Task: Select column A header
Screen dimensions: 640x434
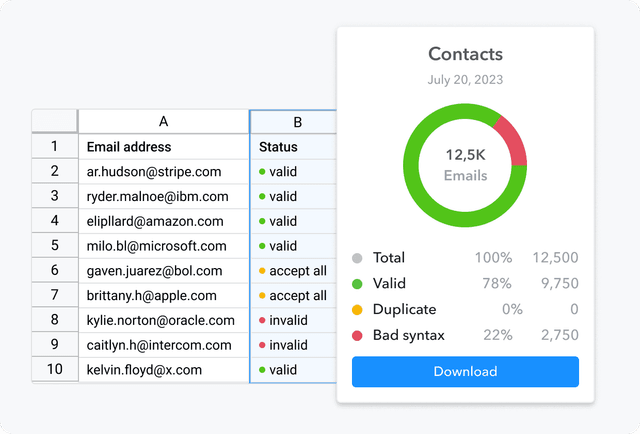Action: coord(164,121)
